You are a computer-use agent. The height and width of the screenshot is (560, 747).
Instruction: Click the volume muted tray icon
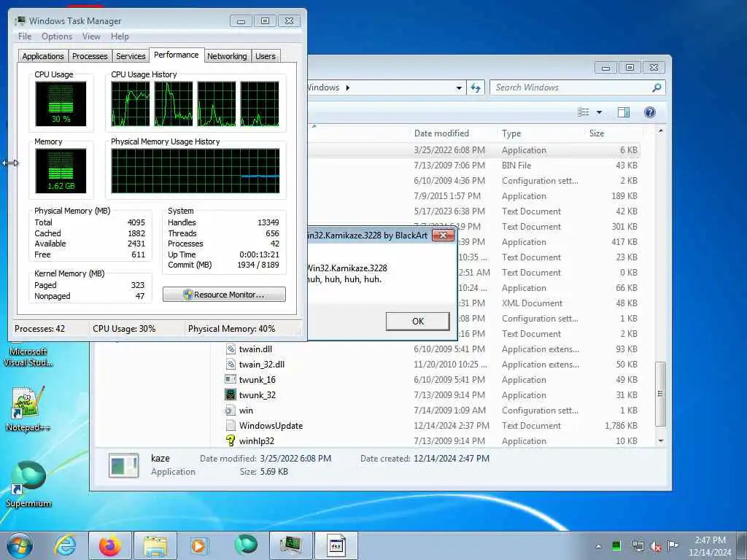click(656, 546)
